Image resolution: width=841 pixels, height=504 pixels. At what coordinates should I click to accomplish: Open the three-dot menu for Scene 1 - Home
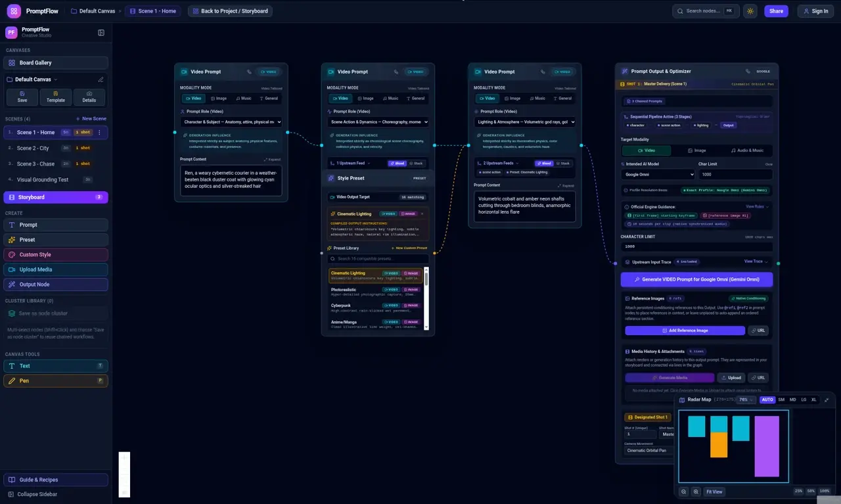pos(100,132)
